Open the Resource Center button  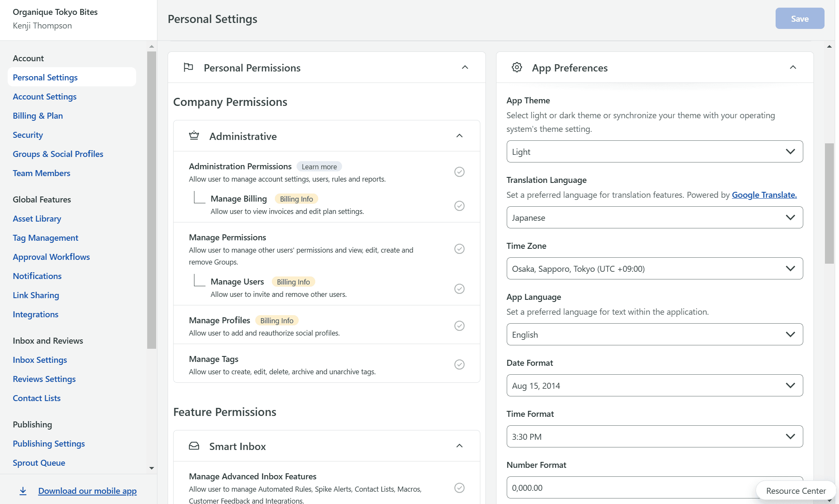[796, 490]
